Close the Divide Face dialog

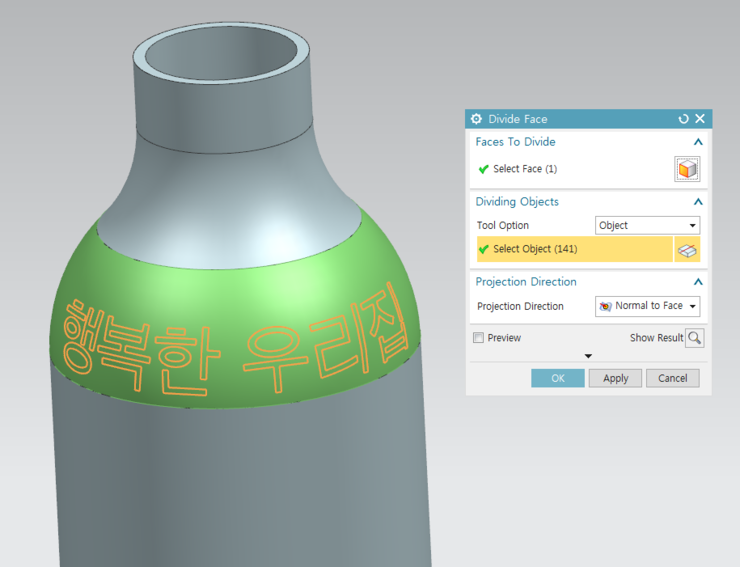(x=700, y=119)
